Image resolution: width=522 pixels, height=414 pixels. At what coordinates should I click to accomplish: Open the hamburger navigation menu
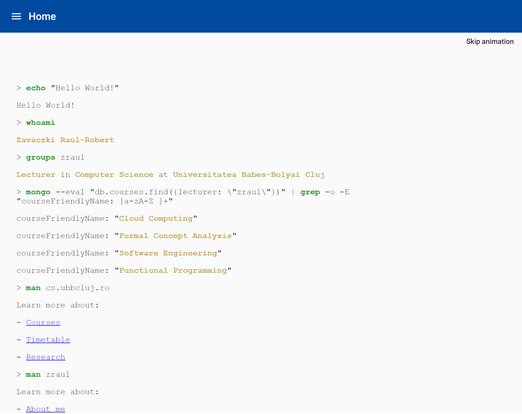pyautogui.click(x=16, y=16)
